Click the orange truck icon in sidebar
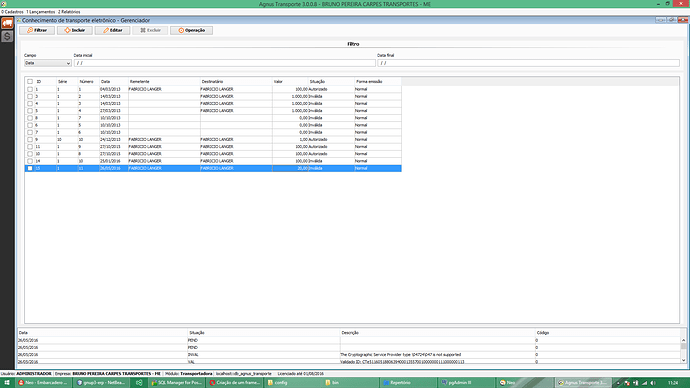Viewport: 690px width, 388px height. coord(7,23)
